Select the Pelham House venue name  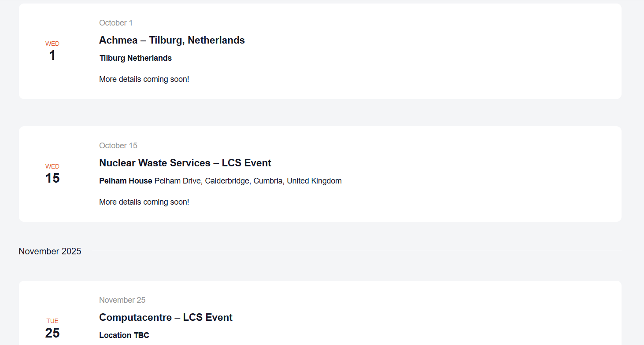tap(126, 181)
